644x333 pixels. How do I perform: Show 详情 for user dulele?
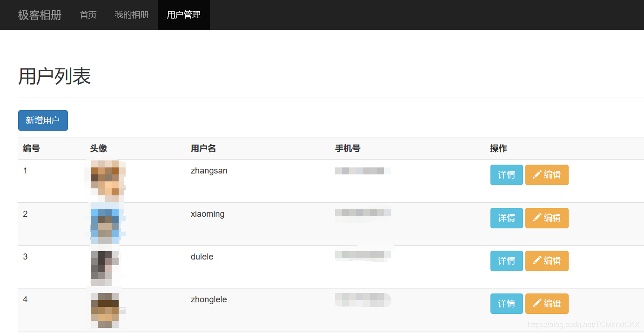(x=507, y=261)
